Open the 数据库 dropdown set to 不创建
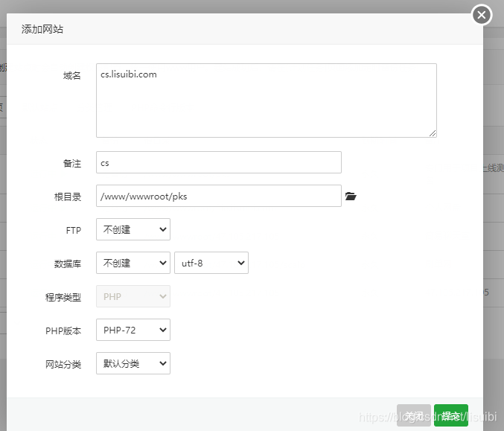 tap(133, 263)
